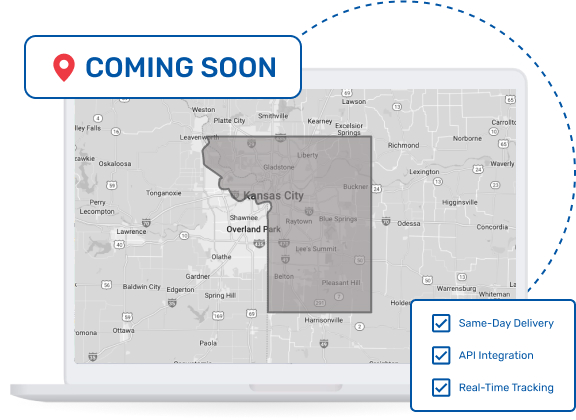Click the API Integration label
Image resolution: width=576 pixels, height=420 pixels.
click(496, 355)
